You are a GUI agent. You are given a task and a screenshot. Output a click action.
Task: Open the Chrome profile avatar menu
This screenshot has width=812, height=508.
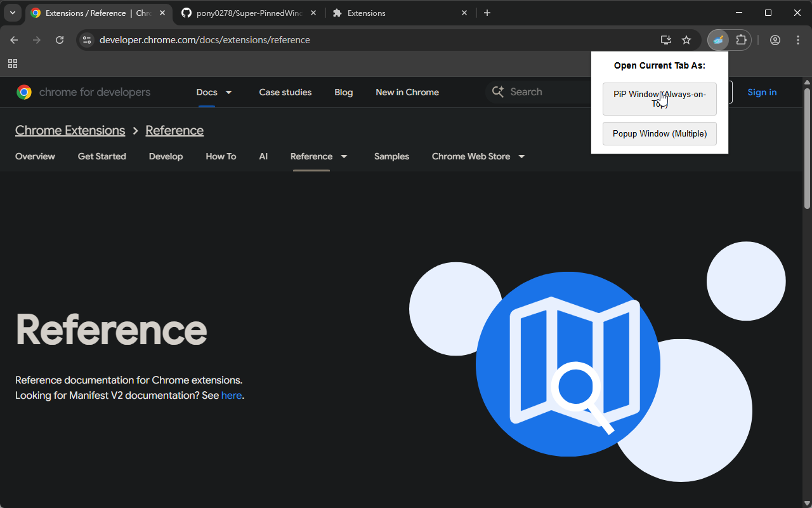pyautogui.click(x=775, y=40)
